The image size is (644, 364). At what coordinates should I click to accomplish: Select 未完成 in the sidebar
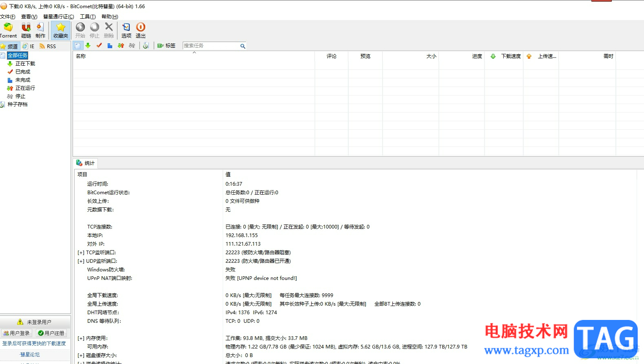(23, 80)
